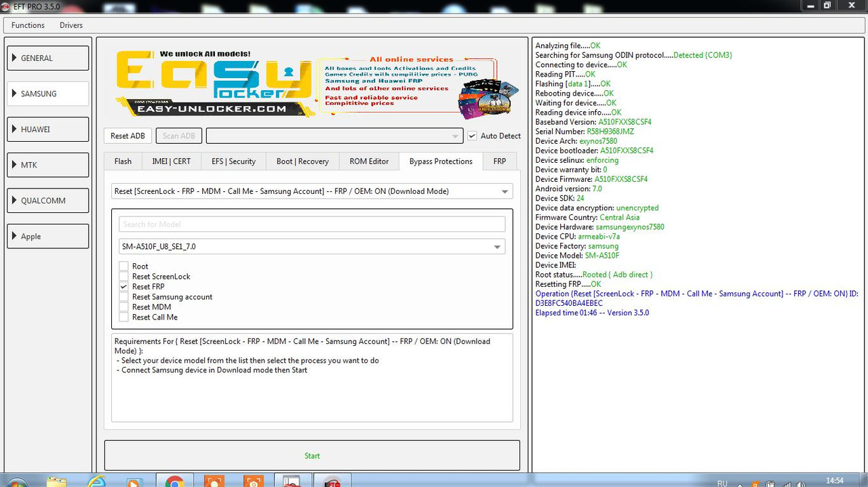
Task: Focus the Search for Model field
Action: click(x=312, y=224)
